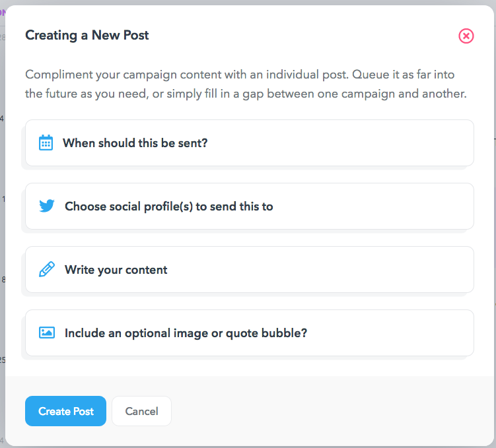Viewport: 496px width, 448px height.
Task: Create the post with blue button
Action: click(x=66, y=411)
